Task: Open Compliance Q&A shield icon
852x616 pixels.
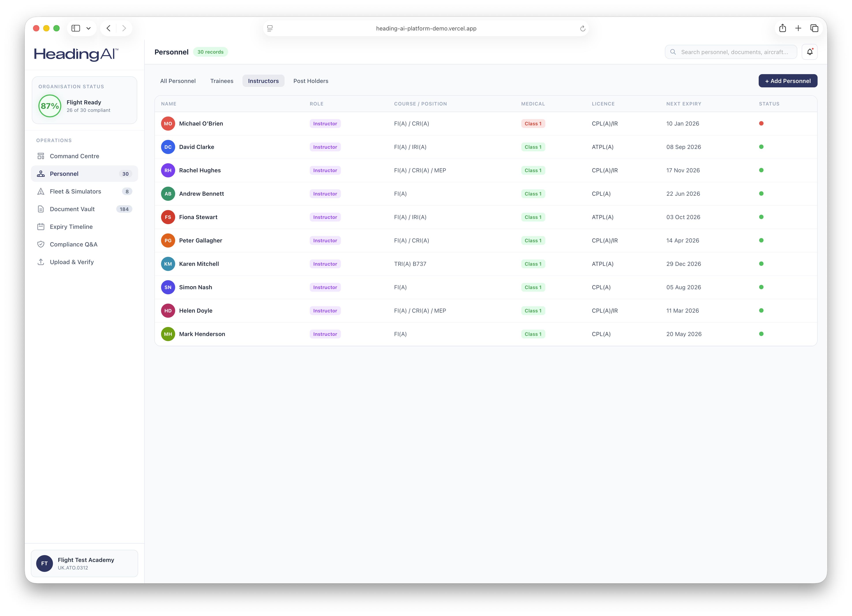Action: (x=41, y=244)
